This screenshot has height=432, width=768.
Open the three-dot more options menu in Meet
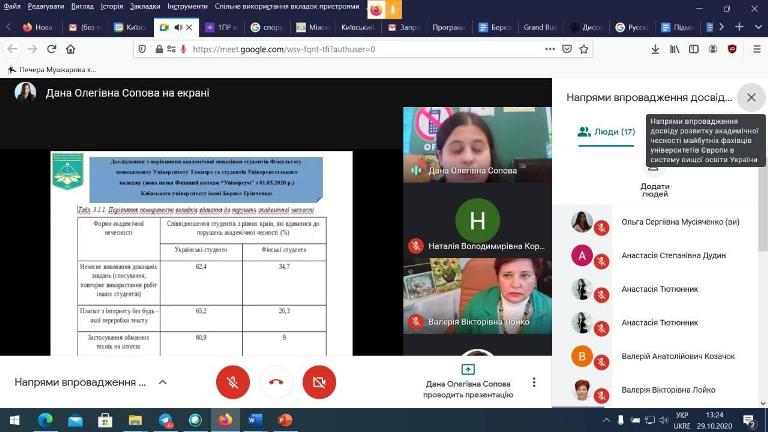(x=534, y=382)
